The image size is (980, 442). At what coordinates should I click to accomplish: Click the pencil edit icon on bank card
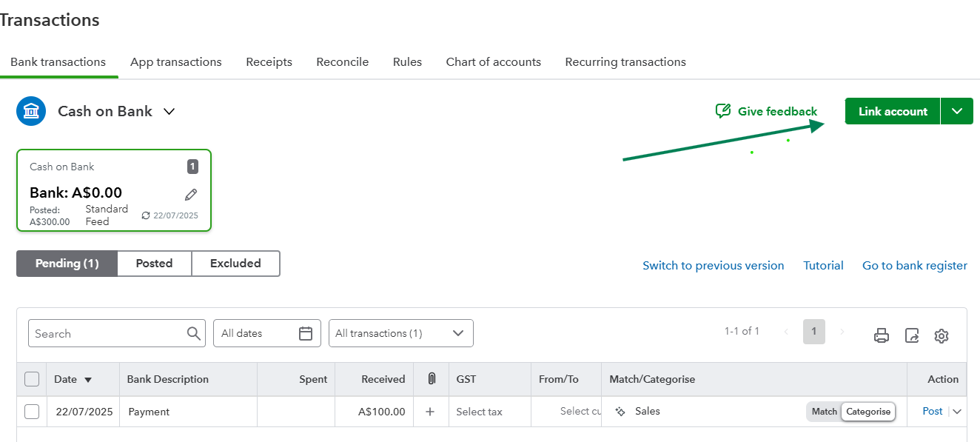tap(191, 195)
